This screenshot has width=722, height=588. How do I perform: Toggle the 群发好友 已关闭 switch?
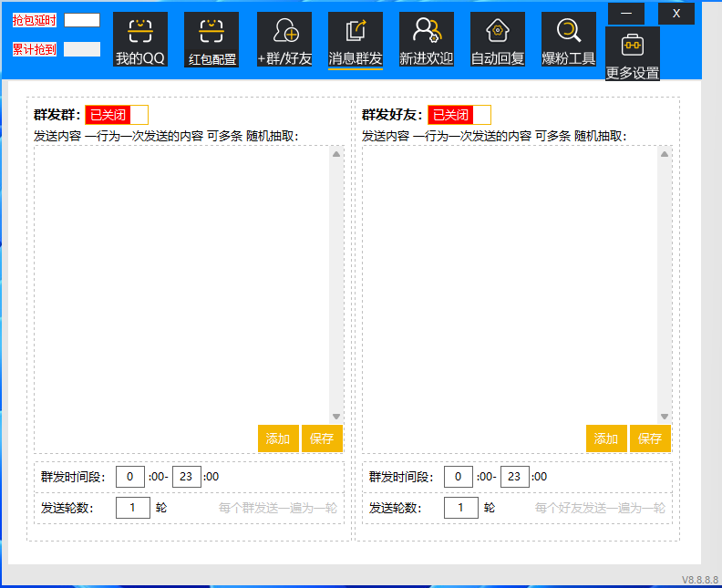click(459, 115)
